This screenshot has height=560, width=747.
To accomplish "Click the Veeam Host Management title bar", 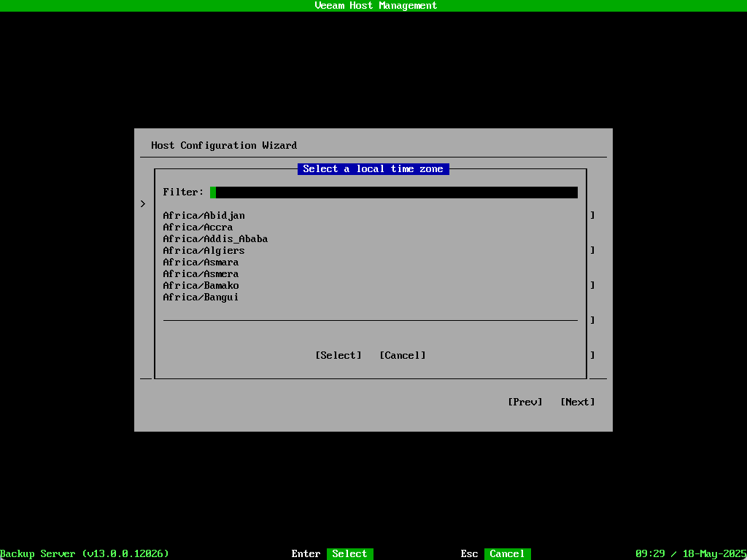I will pos(373,6).
